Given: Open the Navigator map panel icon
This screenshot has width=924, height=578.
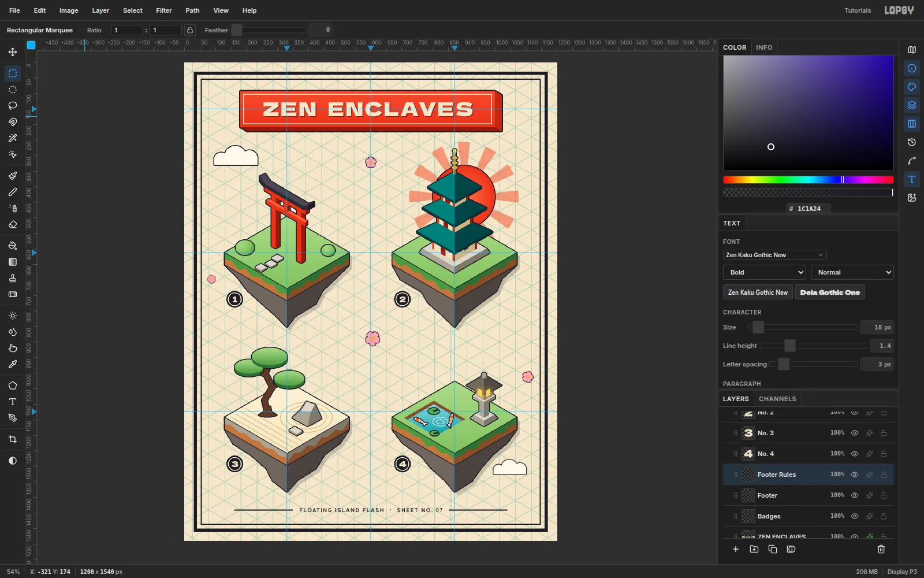Looking at the screenshot, I should (912, 50).
